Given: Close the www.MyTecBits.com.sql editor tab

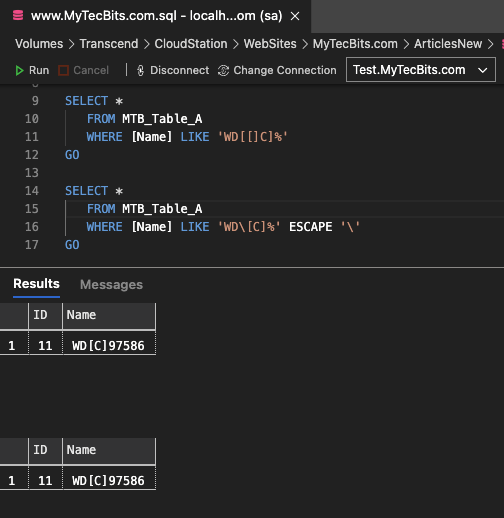Looking at the screenshot, I should click(295, 16).
